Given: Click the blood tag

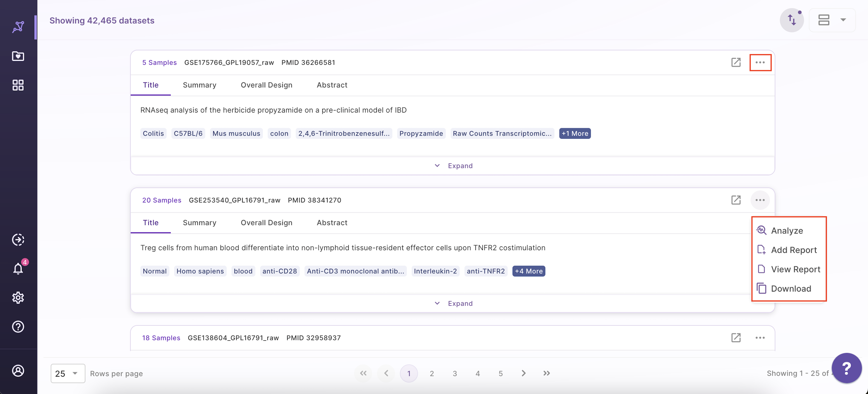Looking at the screenshot, I should pyautogui.click(x=243, y=271).
